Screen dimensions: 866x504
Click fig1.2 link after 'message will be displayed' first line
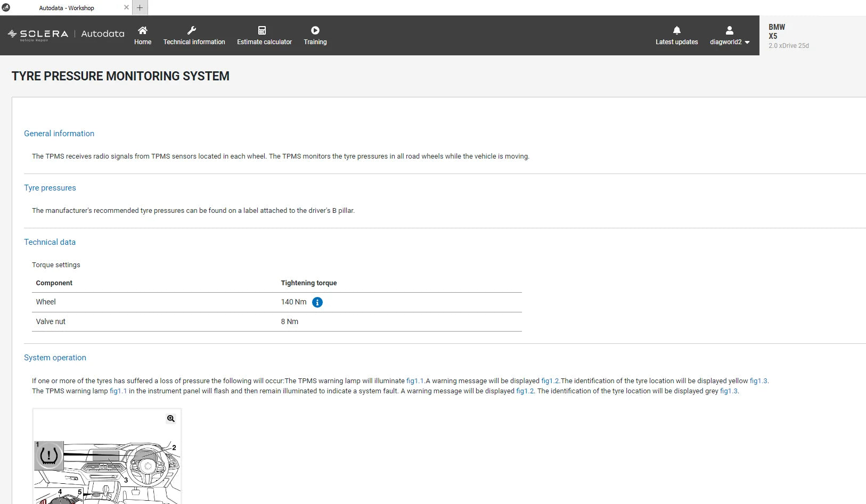coord(550,381)
